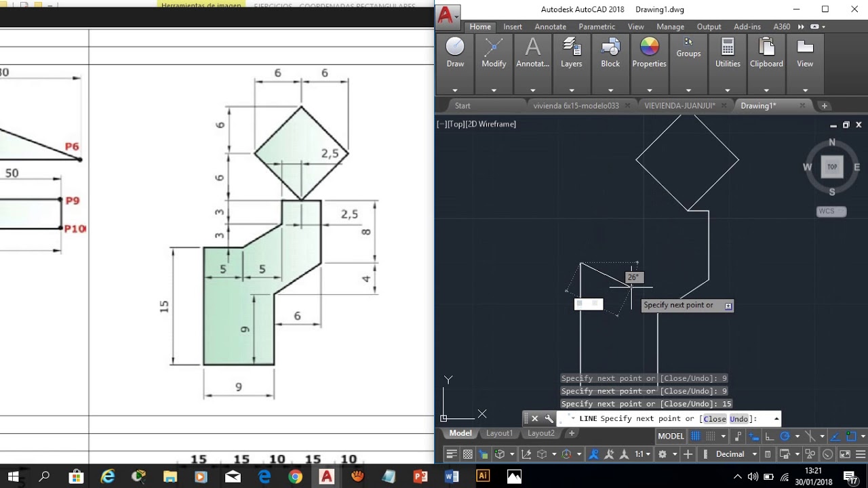This screenshot has height=488, width=868.
Task: Expand the Draw panel dropdown arrow
Action: [x=455, y=90]
